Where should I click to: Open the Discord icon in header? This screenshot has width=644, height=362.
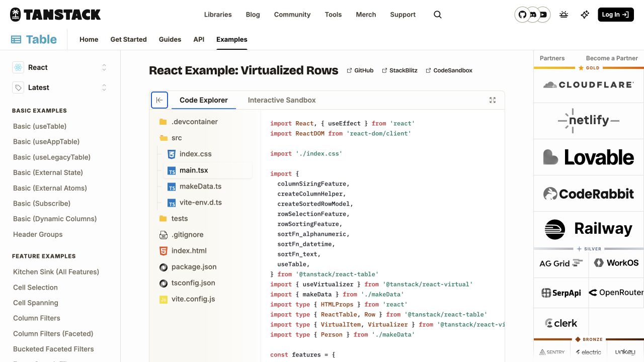[533, 15]
